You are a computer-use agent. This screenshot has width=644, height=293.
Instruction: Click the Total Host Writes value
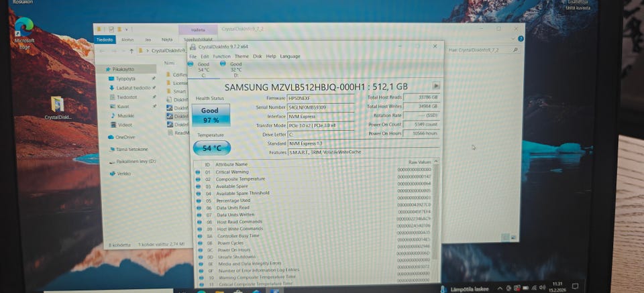tap(421, 107)
